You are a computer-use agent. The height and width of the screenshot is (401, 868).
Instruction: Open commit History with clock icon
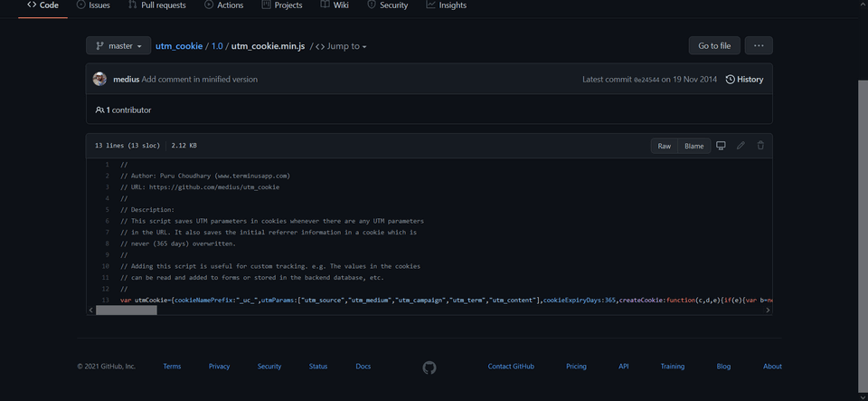[x=744, y=80]
